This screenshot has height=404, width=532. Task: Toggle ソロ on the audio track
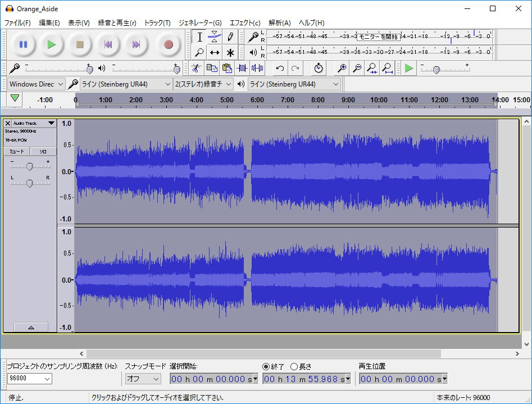43,152
